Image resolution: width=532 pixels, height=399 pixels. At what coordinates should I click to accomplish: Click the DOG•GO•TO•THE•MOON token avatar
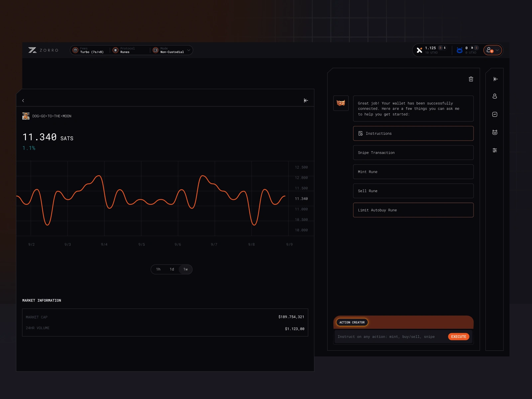[26, 116]
